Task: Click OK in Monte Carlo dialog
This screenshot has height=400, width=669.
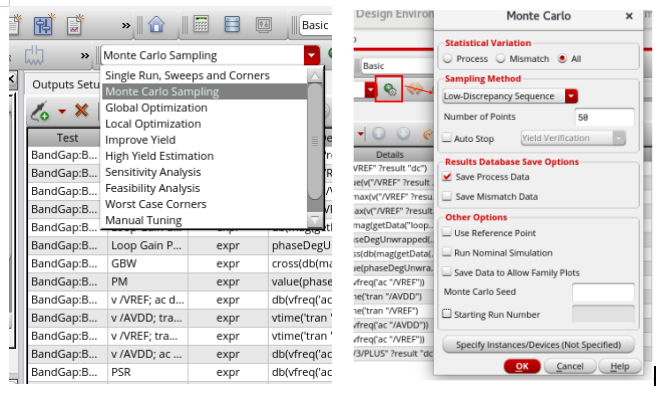Action: coord(522,366)
